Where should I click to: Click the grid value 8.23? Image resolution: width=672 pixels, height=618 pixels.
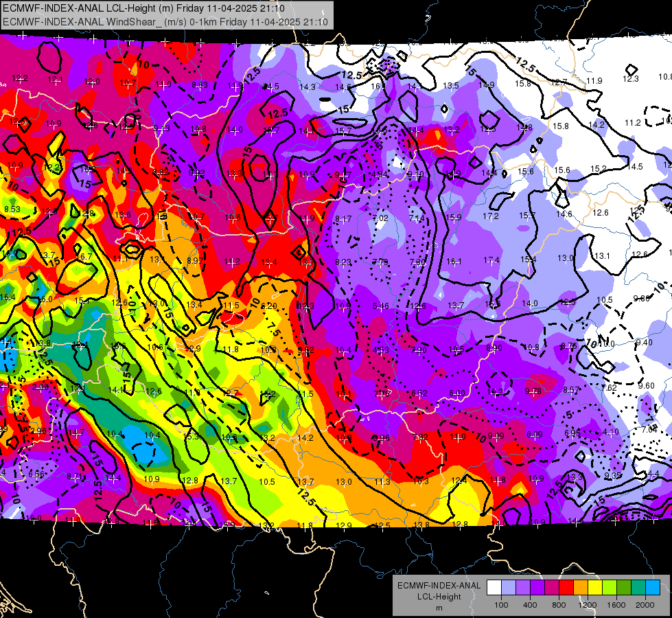click(343, 262)
